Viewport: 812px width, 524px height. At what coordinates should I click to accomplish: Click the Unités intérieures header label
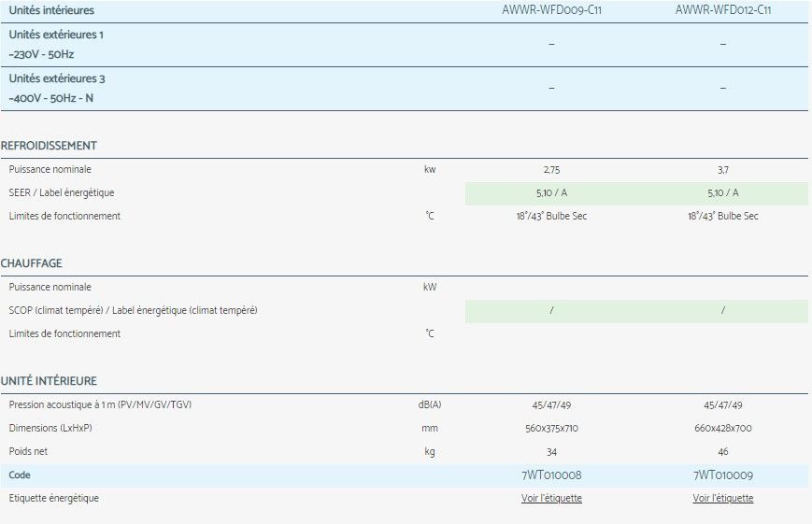pyautogui.click(x=51, y=11)
